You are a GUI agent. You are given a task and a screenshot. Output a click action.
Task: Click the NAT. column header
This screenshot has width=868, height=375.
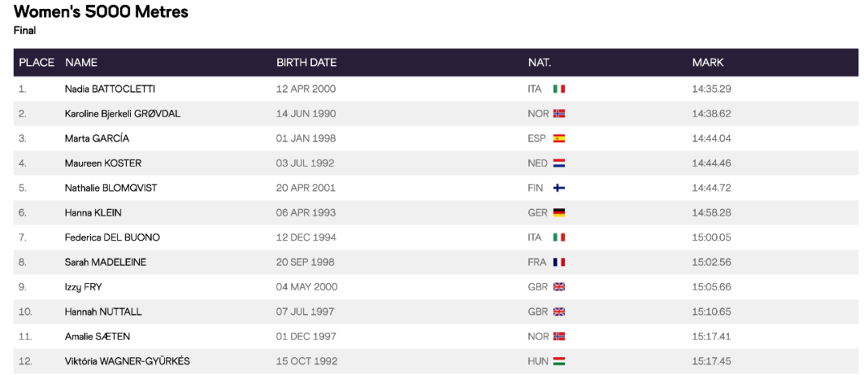coord(539,62)
